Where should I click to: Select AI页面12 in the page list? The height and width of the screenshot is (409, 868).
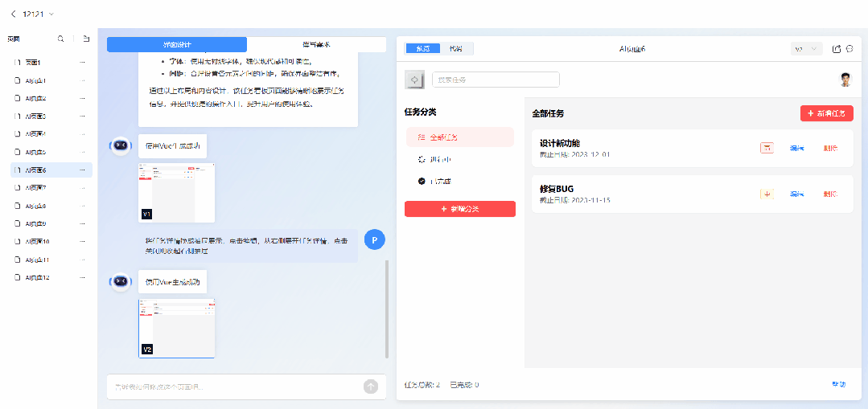pos(51,277)
